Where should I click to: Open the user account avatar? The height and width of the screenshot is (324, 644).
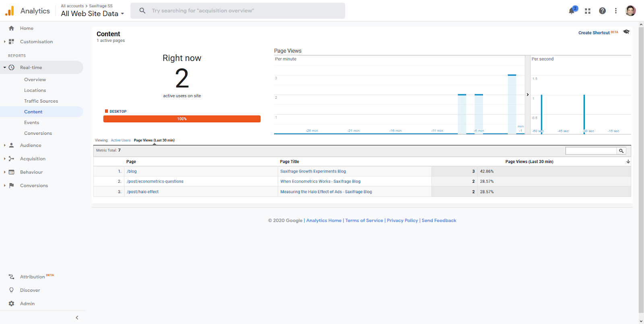631,11
